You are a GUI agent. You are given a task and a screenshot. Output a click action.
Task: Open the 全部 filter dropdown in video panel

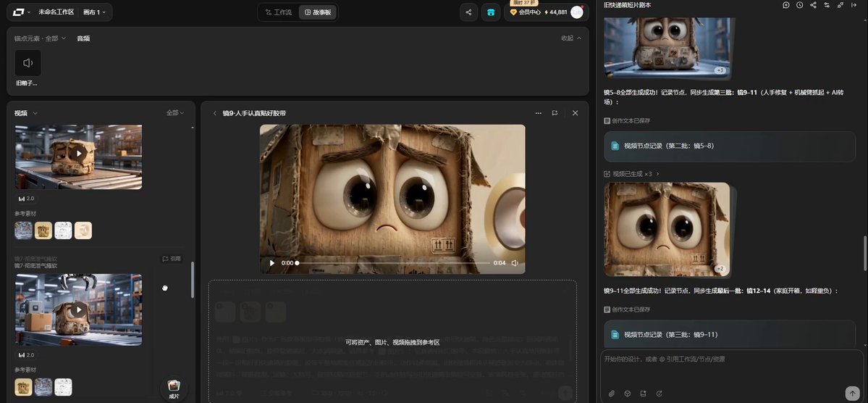[175, 113]
